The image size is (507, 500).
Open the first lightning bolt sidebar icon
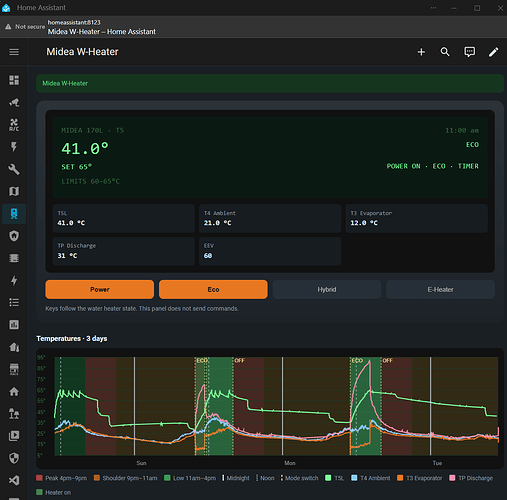point(14,147)
